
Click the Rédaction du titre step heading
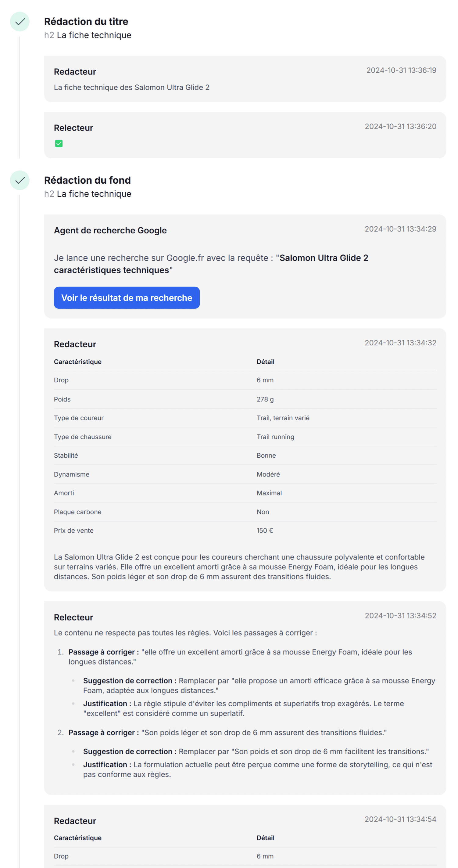click(x=86, y=22)
